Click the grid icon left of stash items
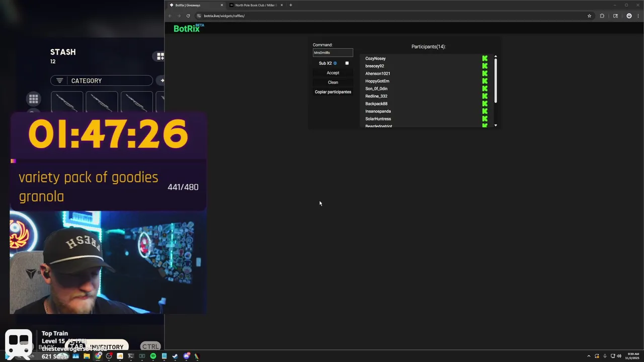Viewport: 644px width, 362px height. click(34, 99)
